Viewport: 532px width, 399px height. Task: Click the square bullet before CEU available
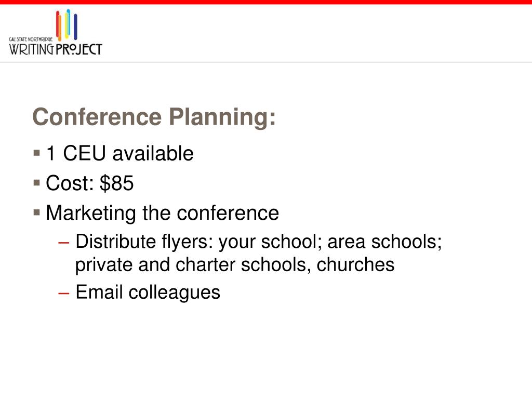click(x=37, y=153)
